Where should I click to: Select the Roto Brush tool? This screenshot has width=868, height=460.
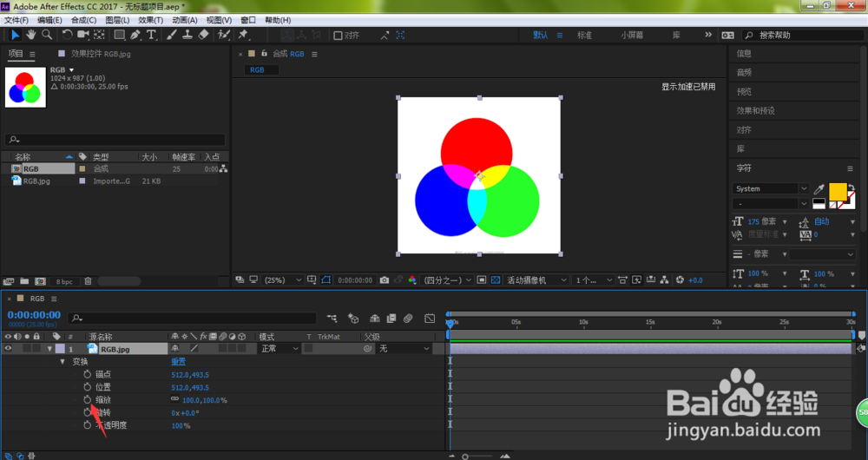click(224, 35)
